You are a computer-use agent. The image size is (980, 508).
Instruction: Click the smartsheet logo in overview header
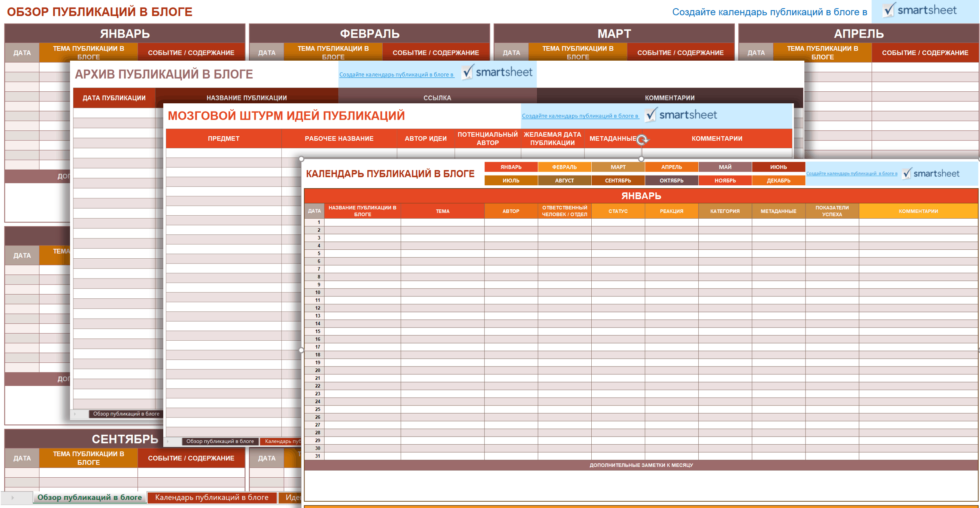pyautogui.click(x=919, y=10)
